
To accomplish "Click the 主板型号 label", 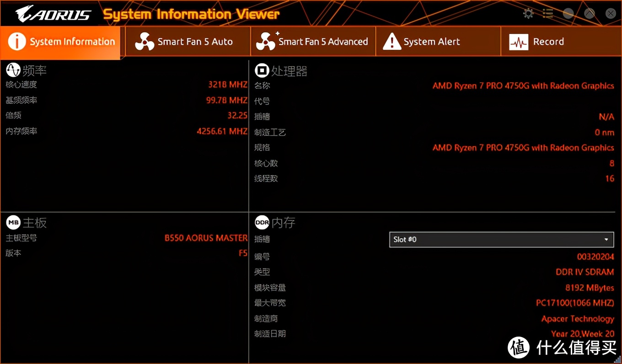I will tap(21, 238).
